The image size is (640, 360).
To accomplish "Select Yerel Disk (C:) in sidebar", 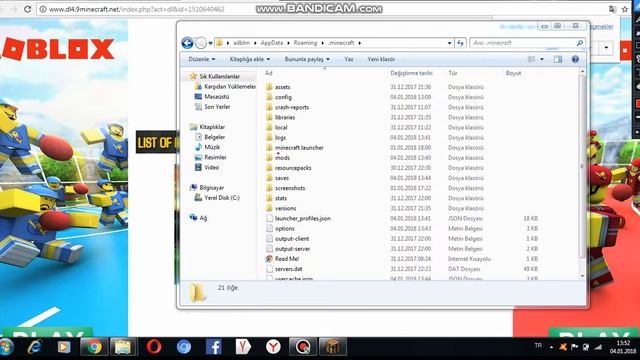I will 217,198.
